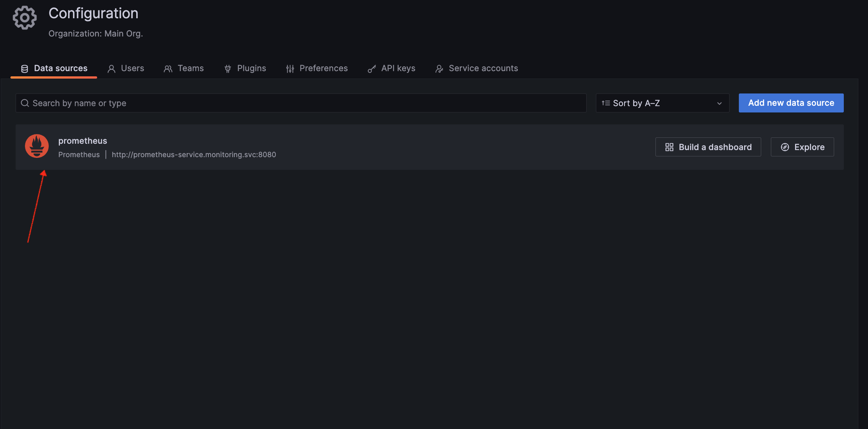The width and height of the screenshot is (868, 429).
Task: Switch to the Users tab
Action: click(132, 69)
